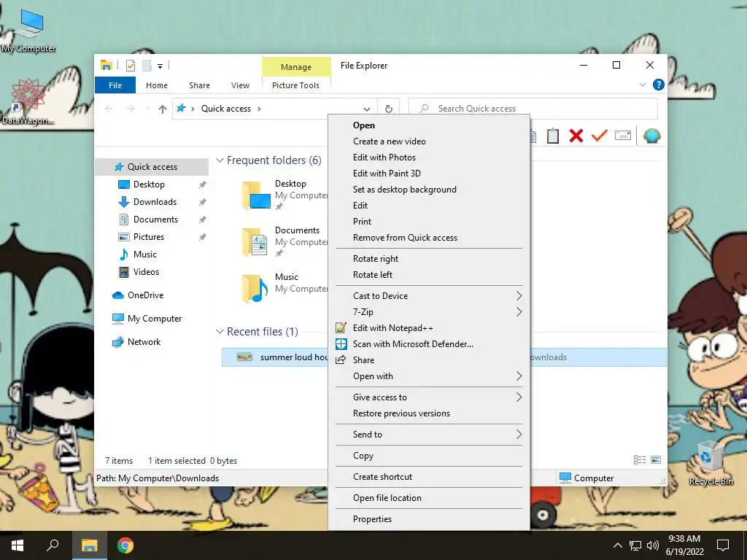Expand the ribbon using the chevron

[x=642, y=85]
